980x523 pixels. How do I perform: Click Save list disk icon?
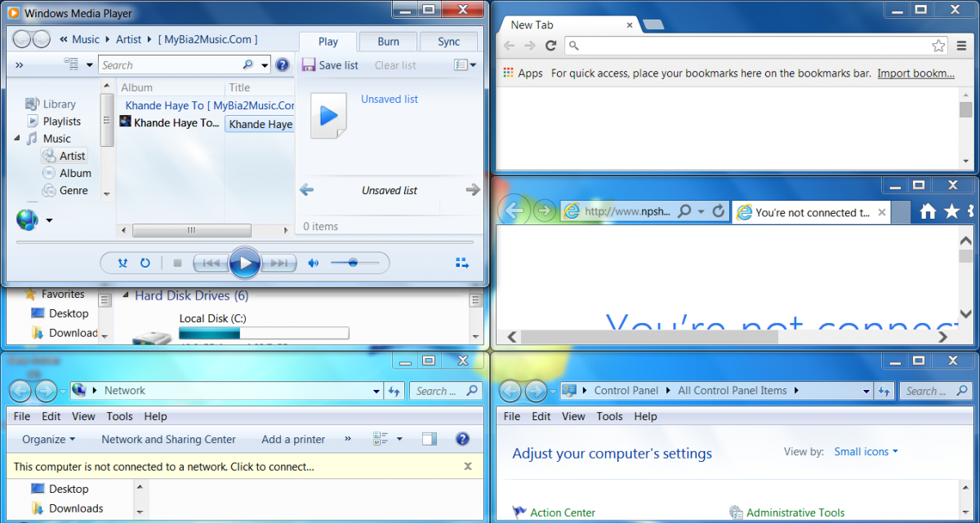coord(309,65)
